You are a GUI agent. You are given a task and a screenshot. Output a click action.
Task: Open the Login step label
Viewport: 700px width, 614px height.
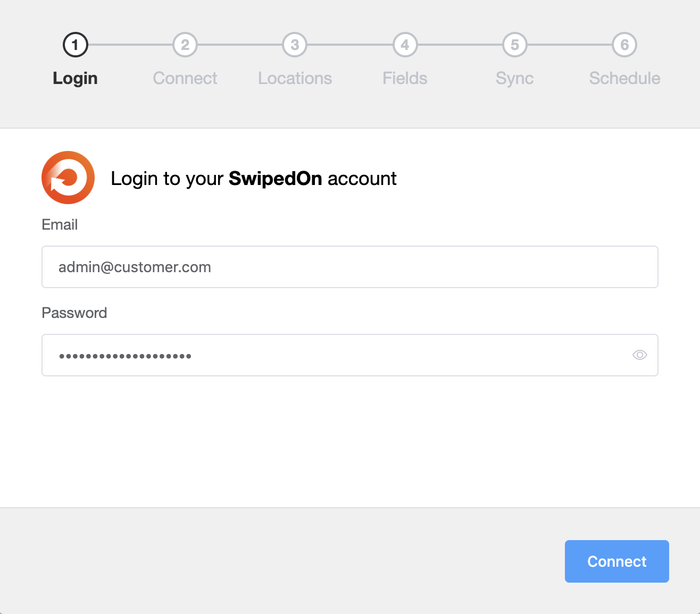tap(75, 79)
